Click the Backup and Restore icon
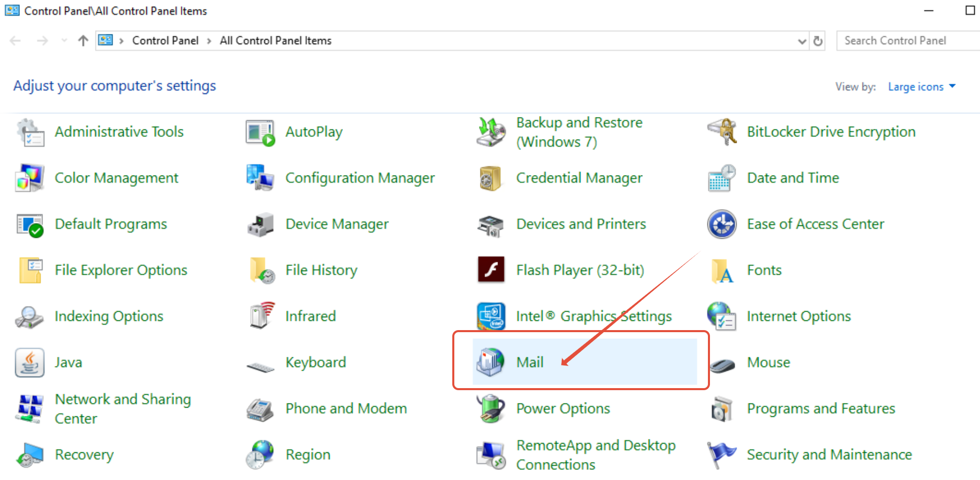 (491, 132)
